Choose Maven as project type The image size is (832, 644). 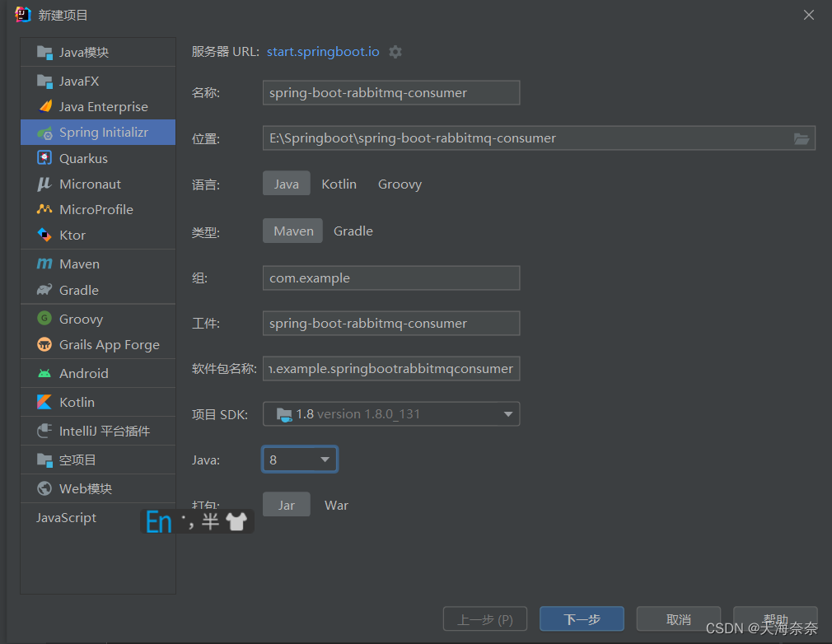point(293,231)
